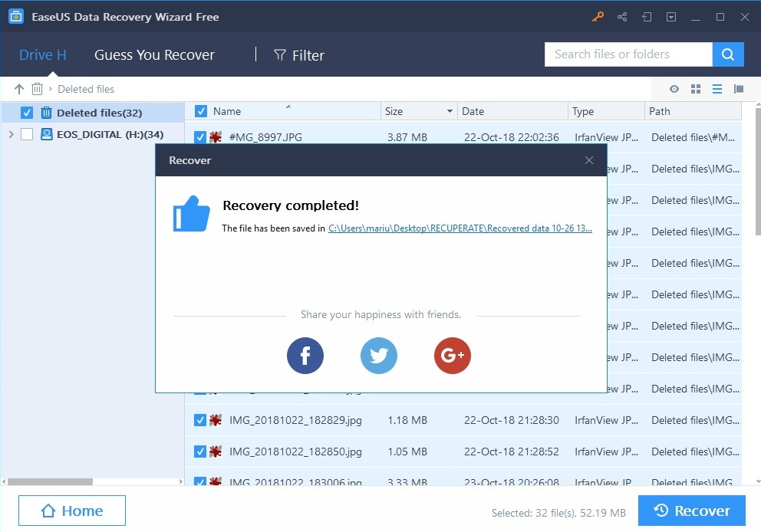761x532 pixels.
Task: Click the blue search magnifier button
Action: point(728,54)
